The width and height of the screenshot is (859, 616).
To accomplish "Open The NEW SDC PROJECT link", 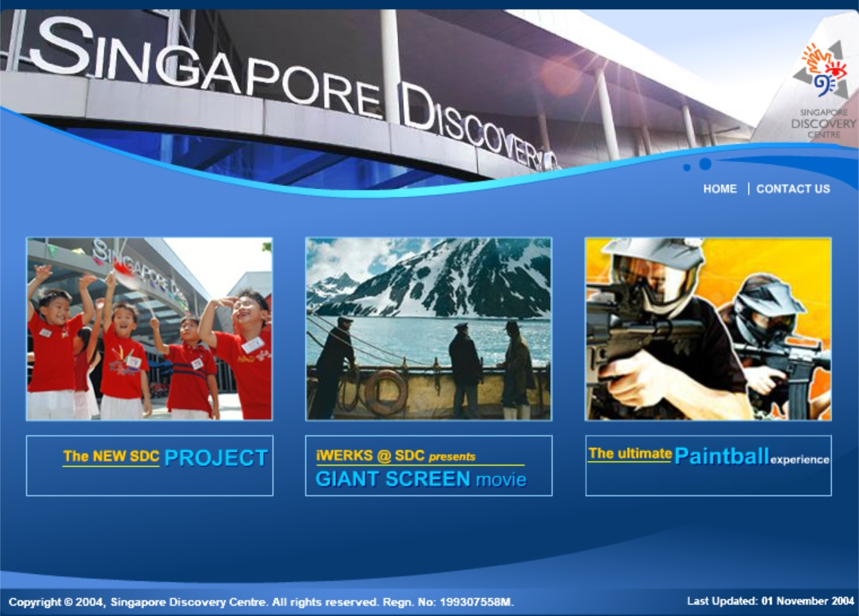I will click(x=149, y=465).
